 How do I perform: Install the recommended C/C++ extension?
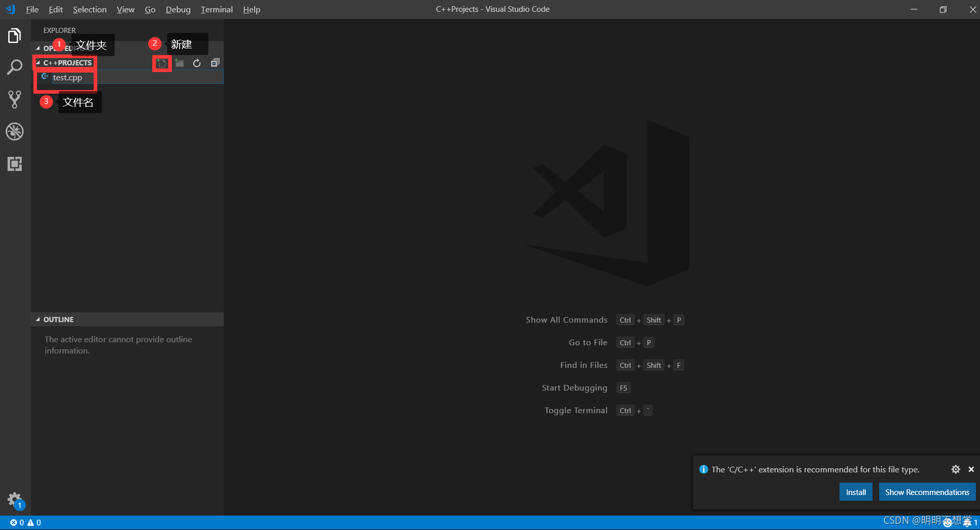pos(856,492)
